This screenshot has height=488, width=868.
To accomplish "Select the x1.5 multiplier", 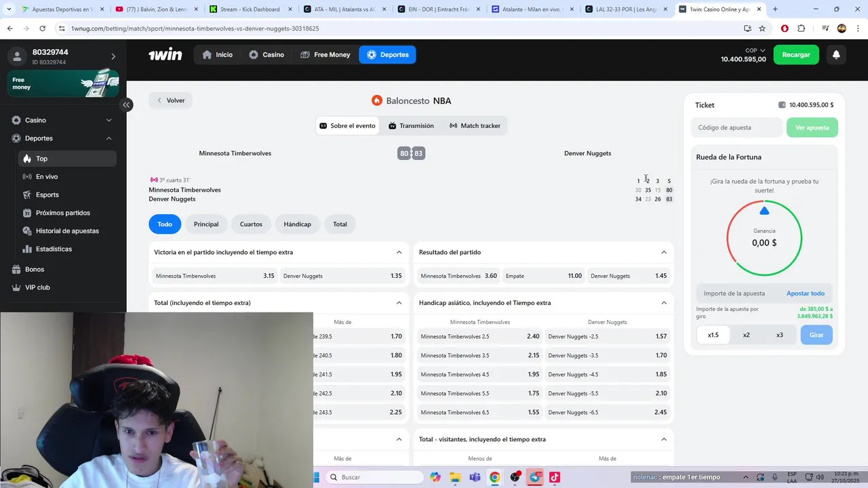I will (713, 335).
